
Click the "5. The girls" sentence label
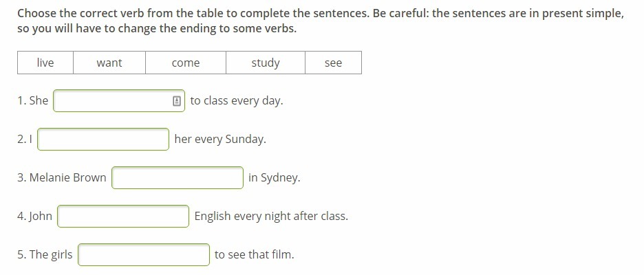click(x=45, y=255)
